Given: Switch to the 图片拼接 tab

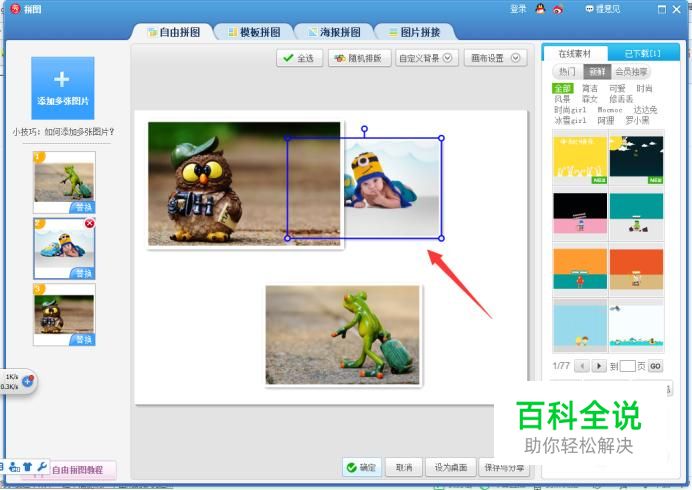Looking at the screenshot, I should [x=415, y=32].
